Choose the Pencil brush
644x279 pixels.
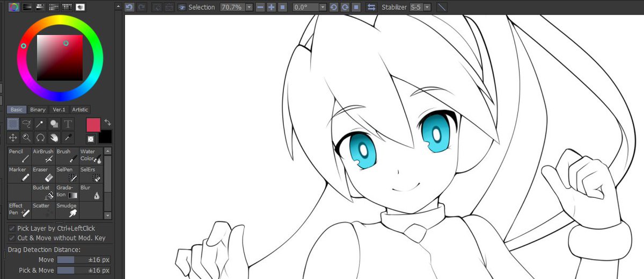coord(19,156)
